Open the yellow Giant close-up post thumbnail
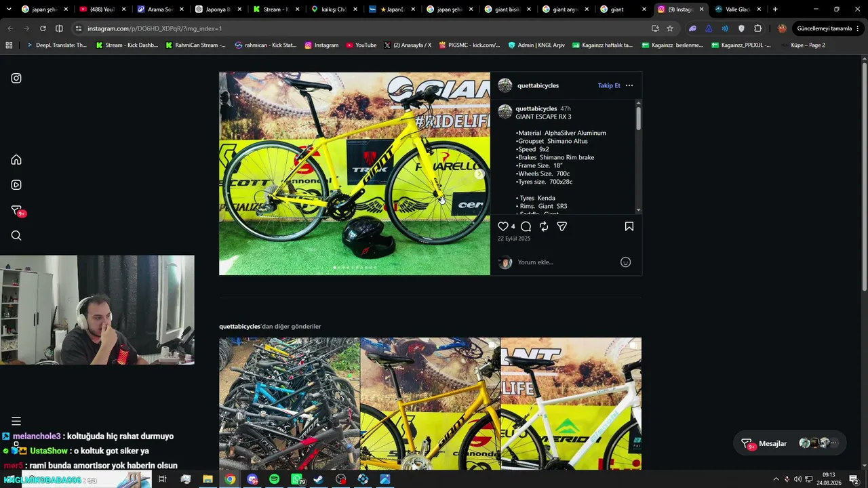Screen dimensions: 868x488 431,404
